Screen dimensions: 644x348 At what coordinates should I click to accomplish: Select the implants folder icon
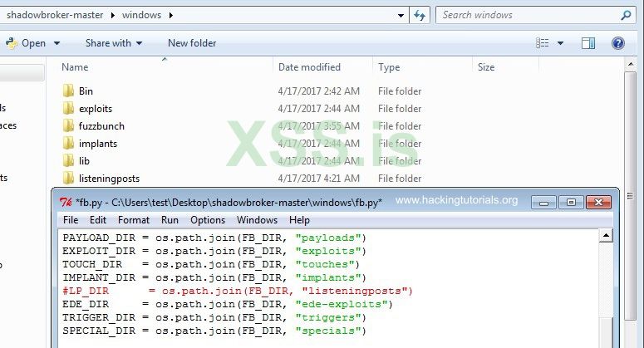coord(69,143)
